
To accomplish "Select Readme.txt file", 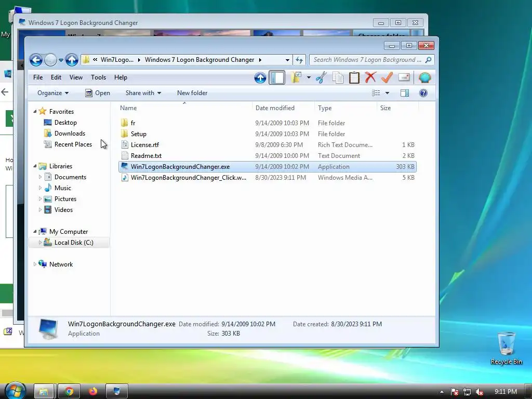I will pyautogui.click(x=268, y=156).
